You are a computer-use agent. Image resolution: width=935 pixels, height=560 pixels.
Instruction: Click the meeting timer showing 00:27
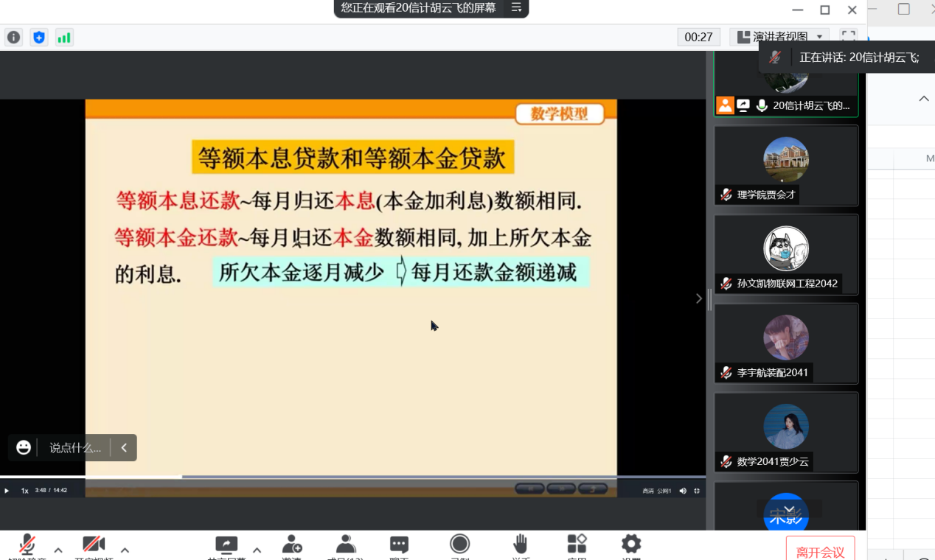[x=698, y=37]
